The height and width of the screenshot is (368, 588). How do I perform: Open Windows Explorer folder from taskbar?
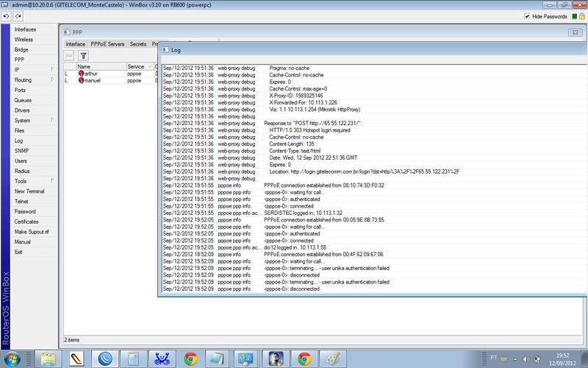coord(48,359)
